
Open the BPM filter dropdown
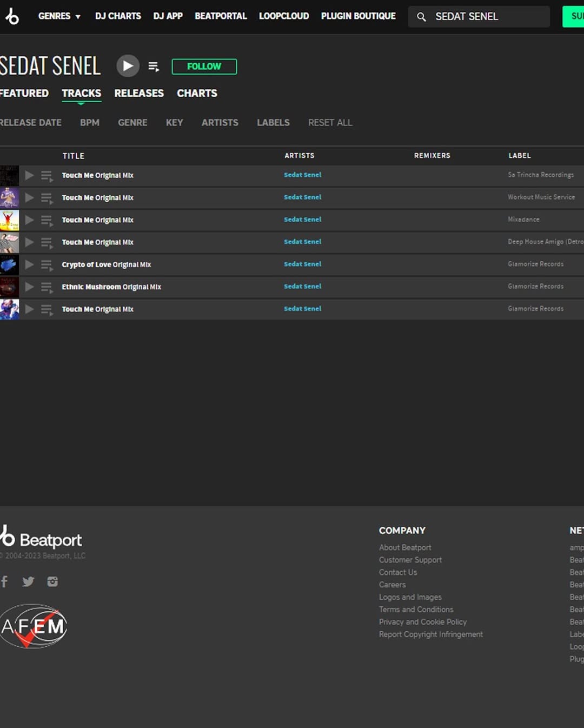(90, 123)
